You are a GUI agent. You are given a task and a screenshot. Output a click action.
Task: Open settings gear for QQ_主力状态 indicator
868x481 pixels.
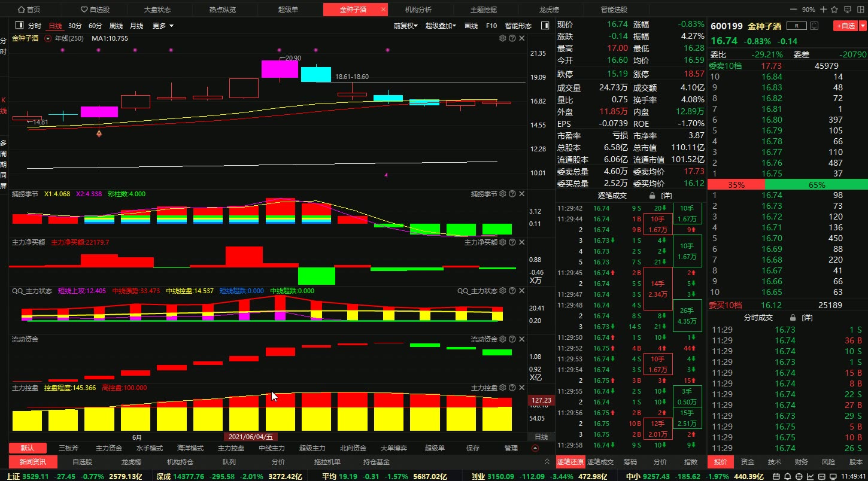pyautogui.click(x=503, y=291)
